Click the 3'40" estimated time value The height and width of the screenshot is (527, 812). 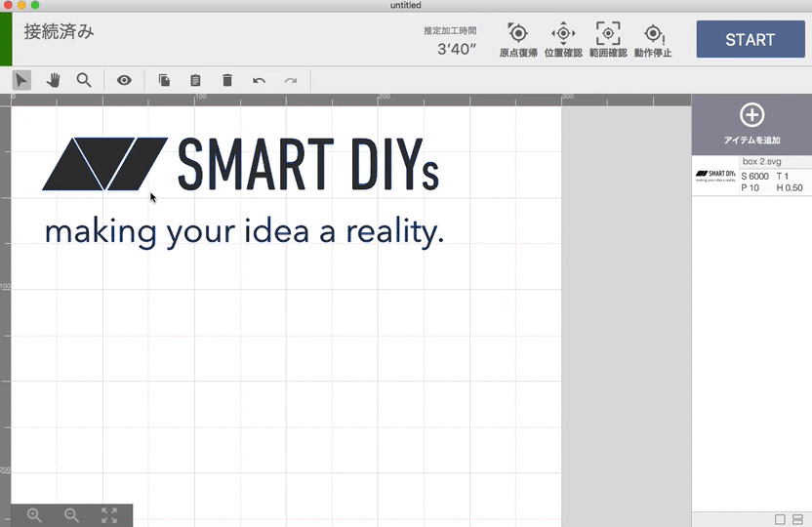(456, 49)
